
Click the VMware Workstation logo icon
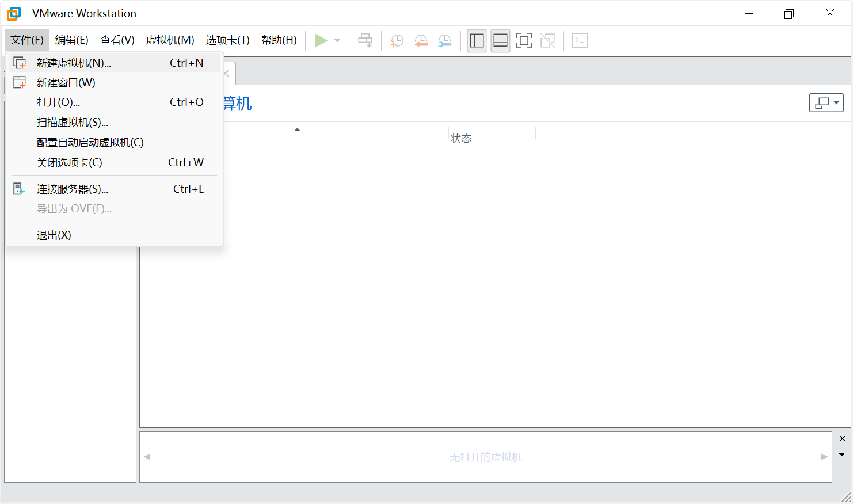click(14, 13)
